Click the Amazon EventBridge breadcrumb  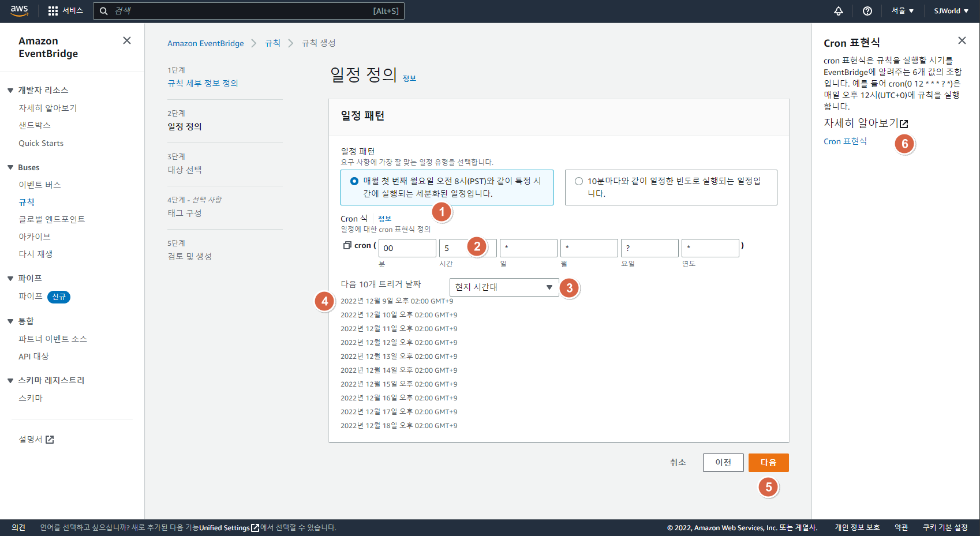[x=205, y=43]
